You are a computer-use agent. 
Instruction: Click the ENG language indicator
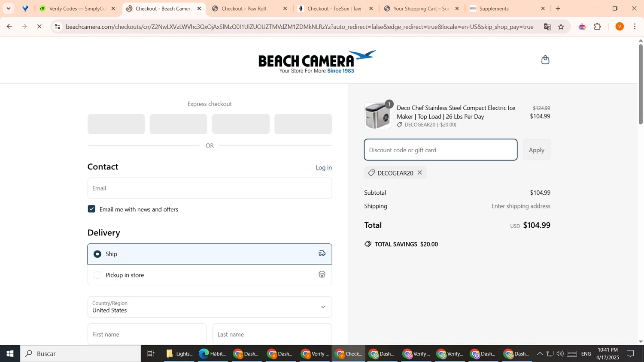tap(586, 354)
